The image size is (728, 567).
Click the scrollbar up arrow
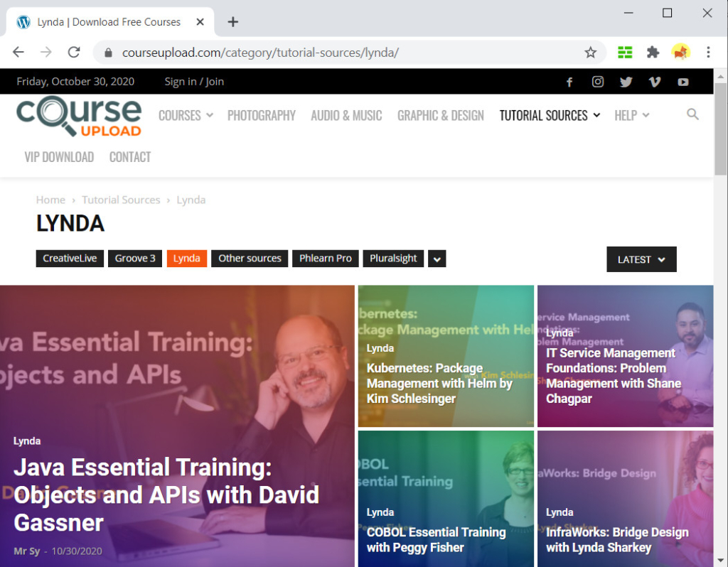pos(721,75)
